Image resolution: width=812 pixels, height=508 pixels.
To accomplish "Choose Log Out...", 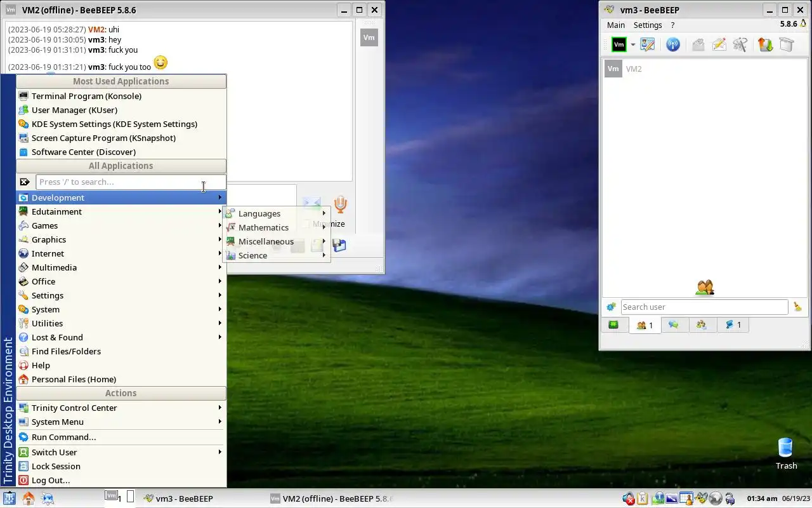I will [x=121, y=480].
